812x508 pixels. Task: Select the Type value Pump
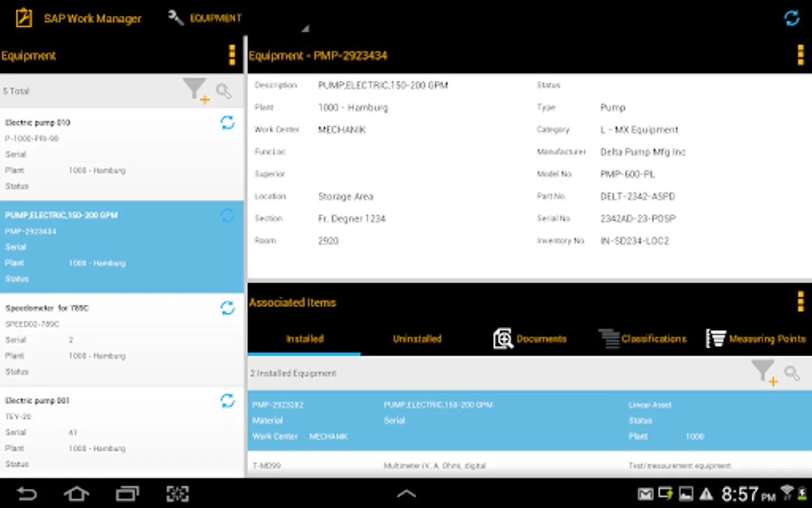pos(613,107)
